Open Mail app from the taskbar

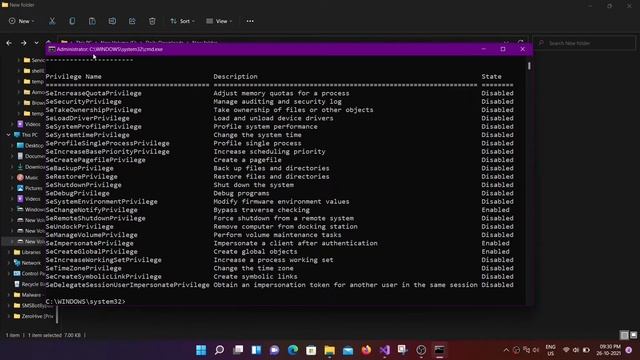coord(348,350)
